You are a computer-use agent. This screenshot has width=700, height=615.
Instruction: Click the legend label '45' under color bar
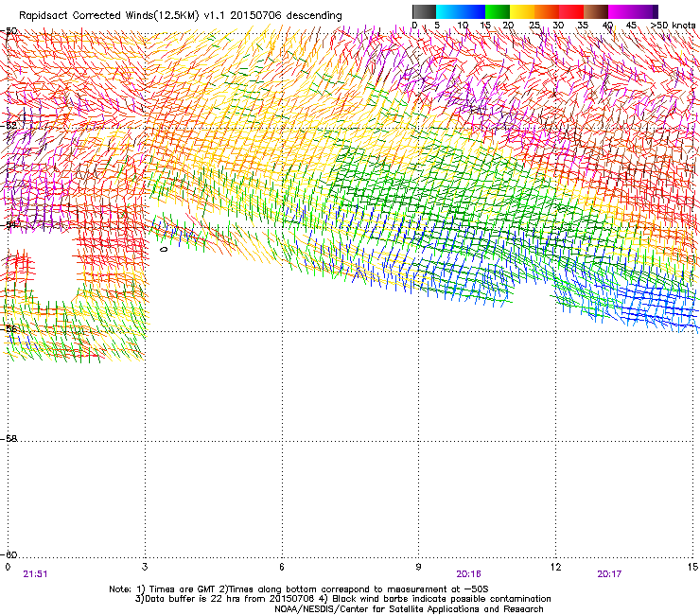coord(631,26)
